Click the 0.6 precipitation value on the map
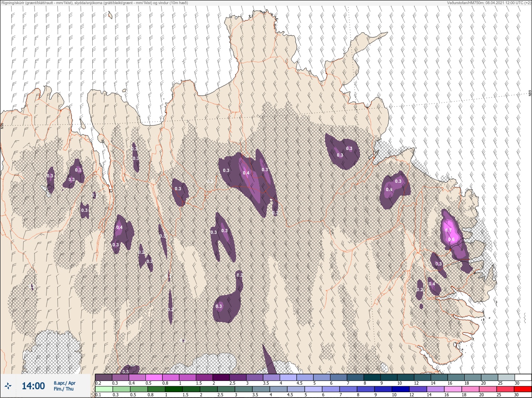532x398 pixels. coord(451,240)
